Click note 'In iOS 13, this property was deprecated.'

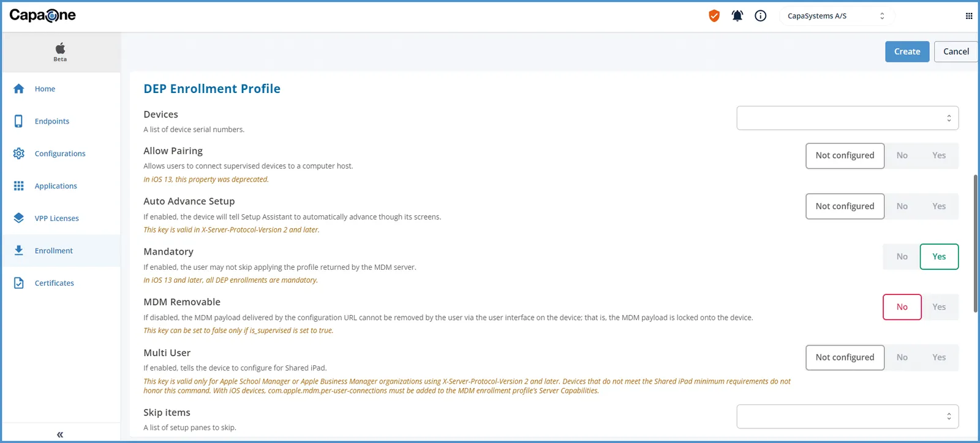coord(206,179)
